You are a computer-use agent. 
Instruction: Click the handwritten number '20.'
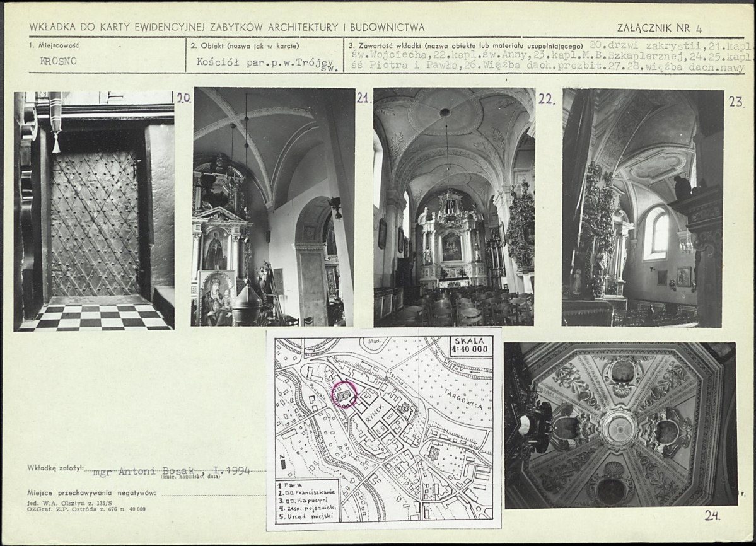pos(183,99)
